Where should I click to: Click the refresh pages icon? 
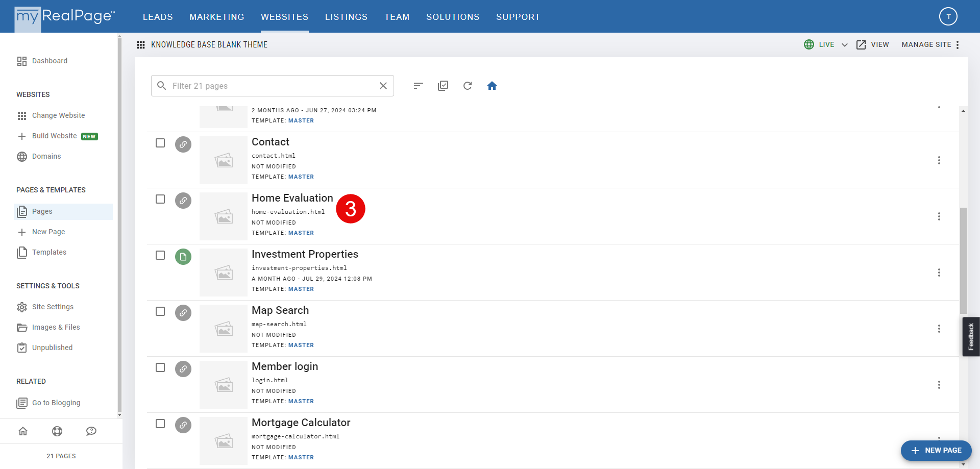[x=468, y=86]
